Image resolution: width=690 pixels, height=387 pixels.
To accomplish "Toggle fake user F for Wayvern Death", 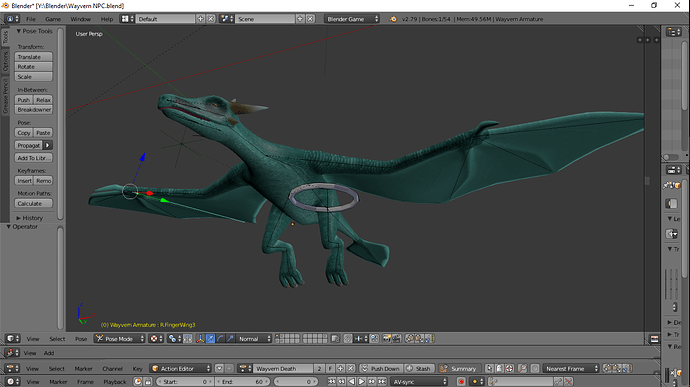I will 330,369.
